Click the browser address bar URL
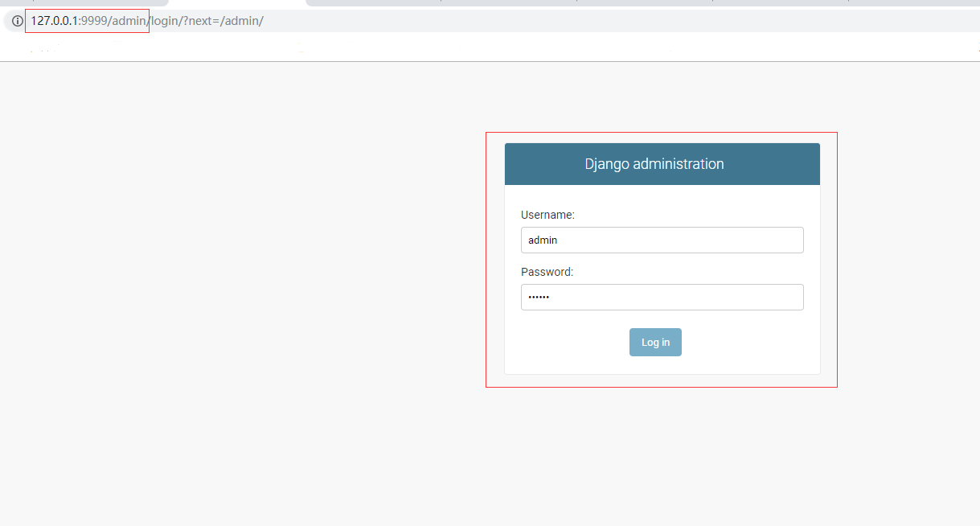Screen dimensions: 980x526 [147, 21]
